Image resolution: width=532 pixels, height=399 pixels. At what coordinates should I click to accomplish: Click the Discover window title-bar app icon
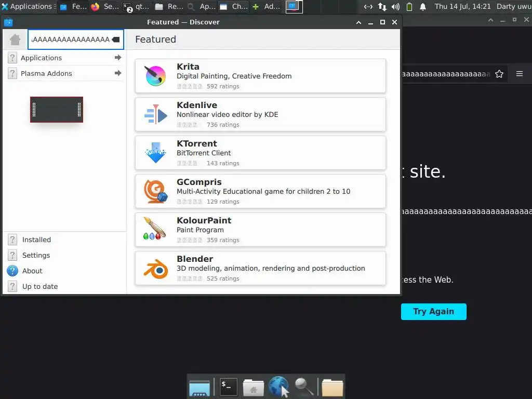[8, 22]
